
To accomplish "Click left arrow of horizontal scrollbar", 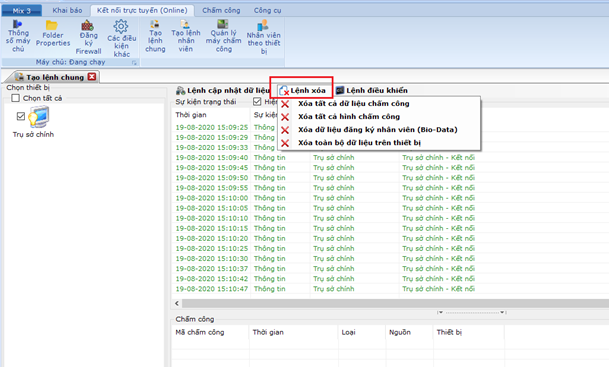I will [177, 303].
